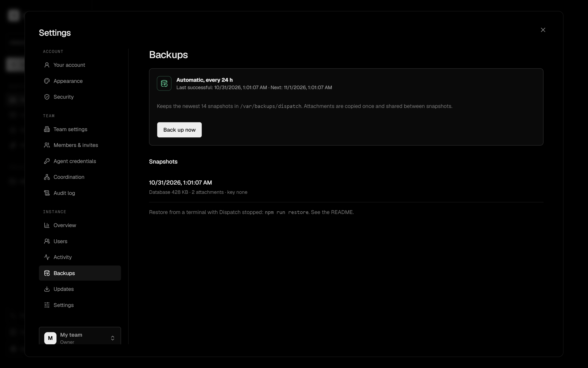The width and height of the screenshot is (588, 368).
Task: Click the up-down chevron in team selector
Action: click(112, 338)
